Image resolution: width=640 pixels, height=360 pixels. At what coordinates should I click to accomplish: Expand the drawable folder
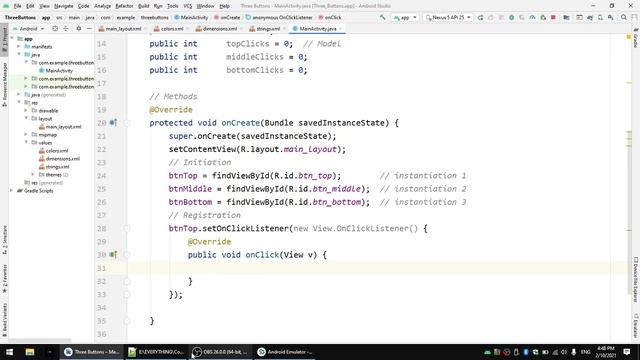(x=26, y=110)
